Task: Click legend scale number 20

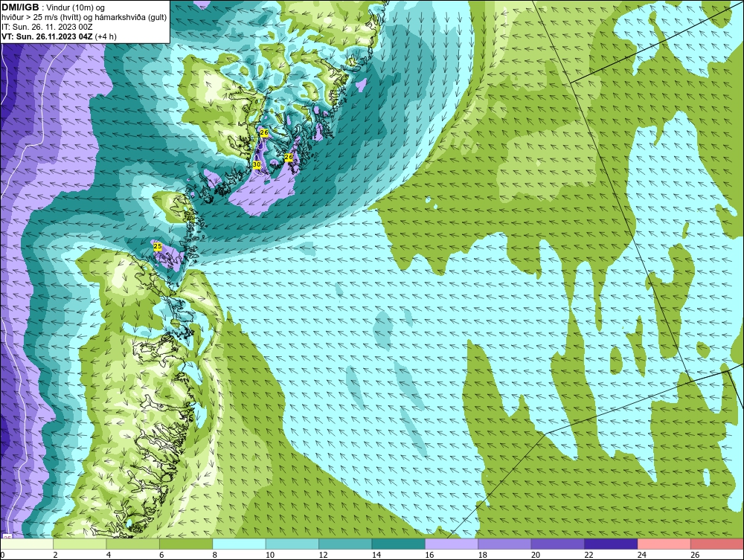Action: click(x=536, y=555)
